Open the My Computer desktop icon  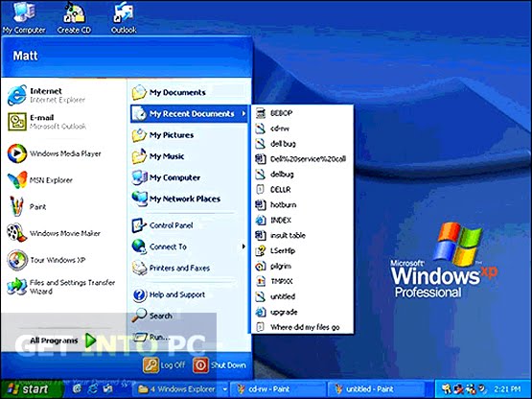(x=24, y=17)
